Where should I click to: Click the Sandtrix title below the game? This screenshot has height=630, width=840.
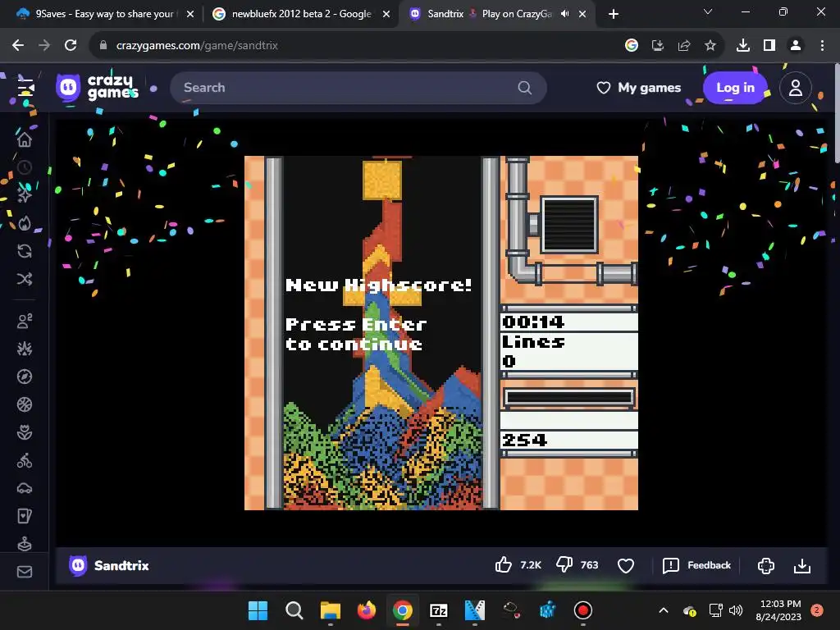(x=121, y=565)
